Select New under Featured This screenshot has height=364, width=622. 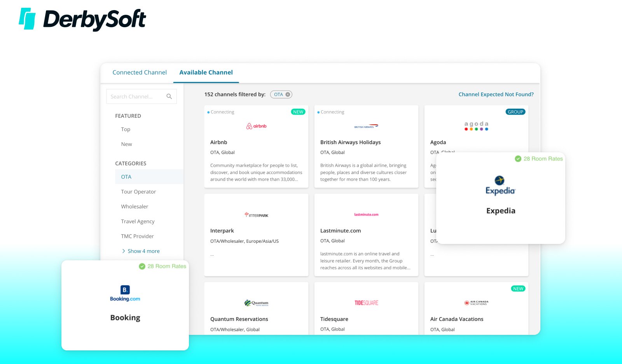click(x=126, y=144)
